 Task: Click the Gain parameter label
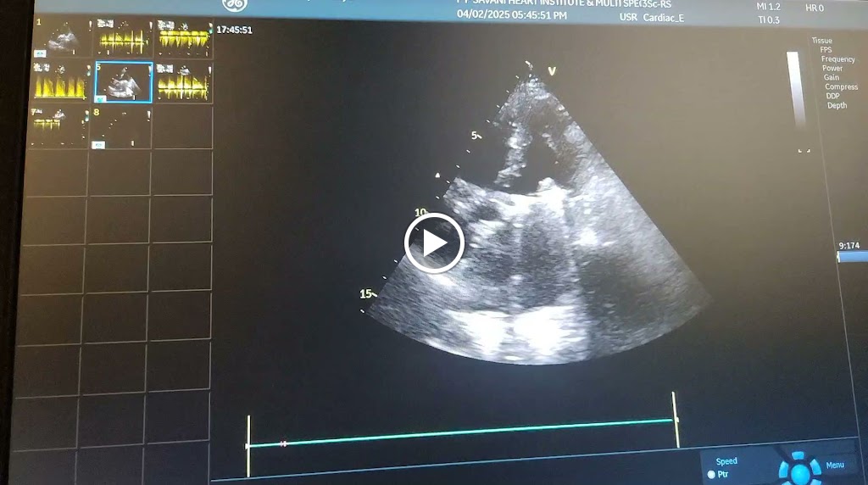pos(831,77)
